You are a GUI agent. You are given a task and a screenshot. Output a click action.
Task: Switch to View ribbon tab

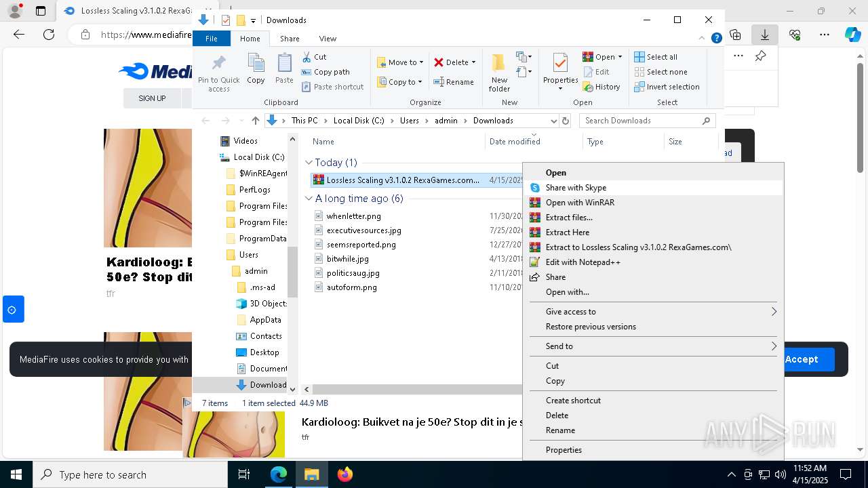[x=328, y=39]
